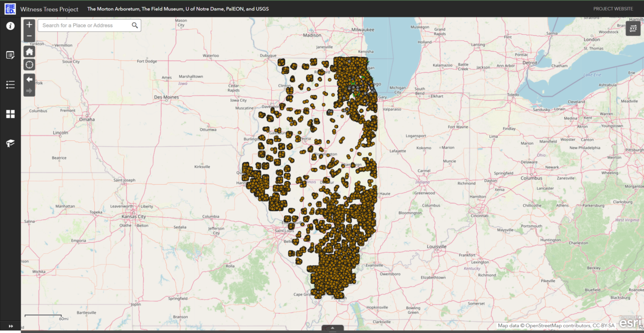Click the esri logo link
Viewport: 644px width, 333px height.
point(631,322)
